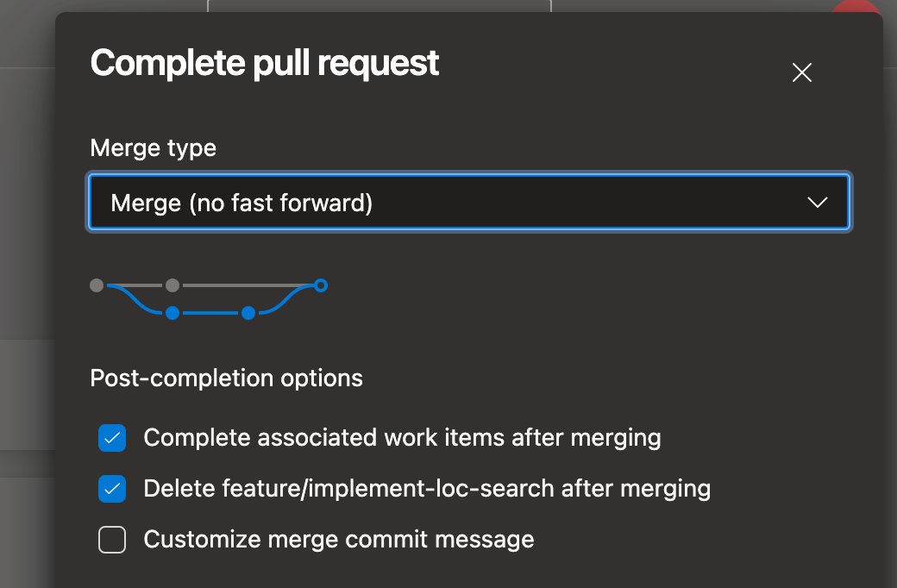Click the "Complete pull request" dialog title

(x=265, y=64)
